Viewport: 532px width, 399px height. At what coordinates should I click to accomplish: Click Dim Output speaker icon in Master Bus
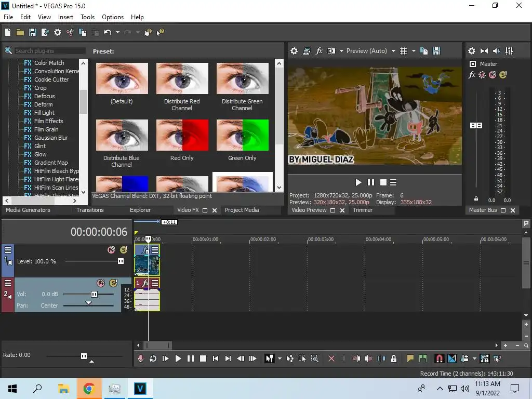(496, 51)
